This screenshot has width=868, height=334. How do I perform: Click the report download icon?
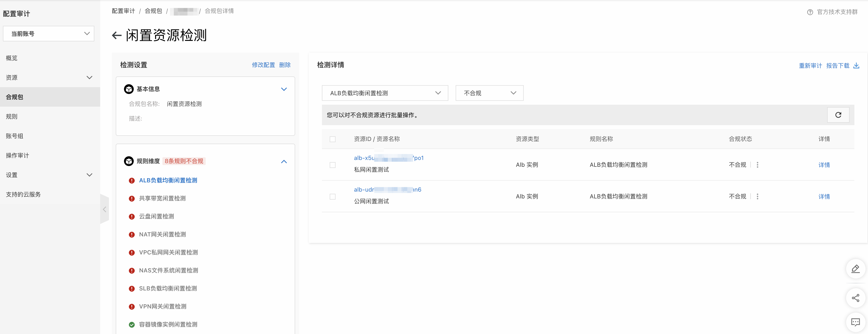click(856, 65)
